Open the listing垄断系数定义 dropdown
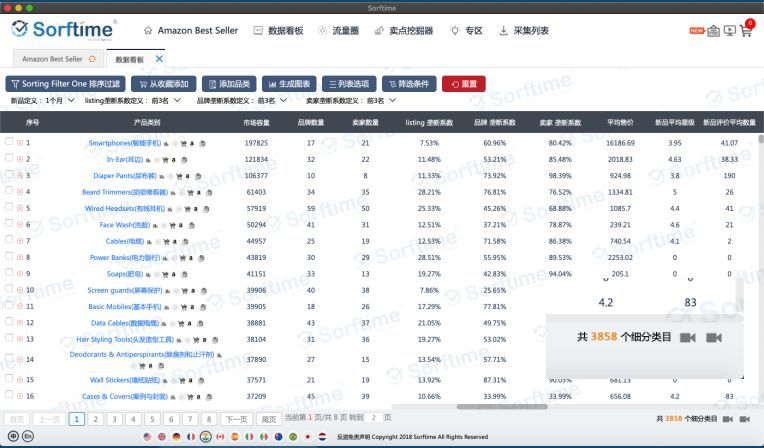Screen dimensions: 764x448 click(x=133, y=100)
